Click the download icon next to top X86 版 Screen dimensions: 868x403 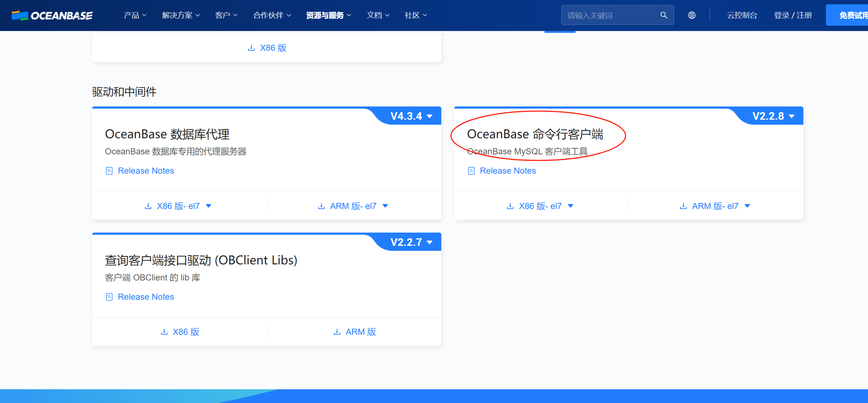tap(251, 48)
